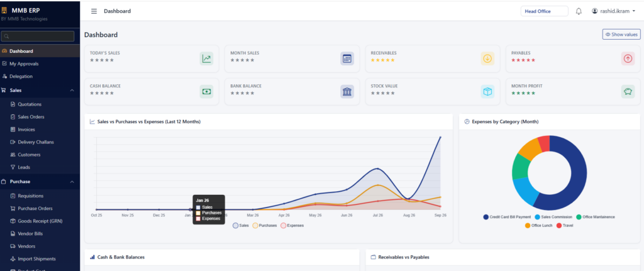Click the Purchase Orders cart icon
644x271 pixels.
click(x=13, y=209)
